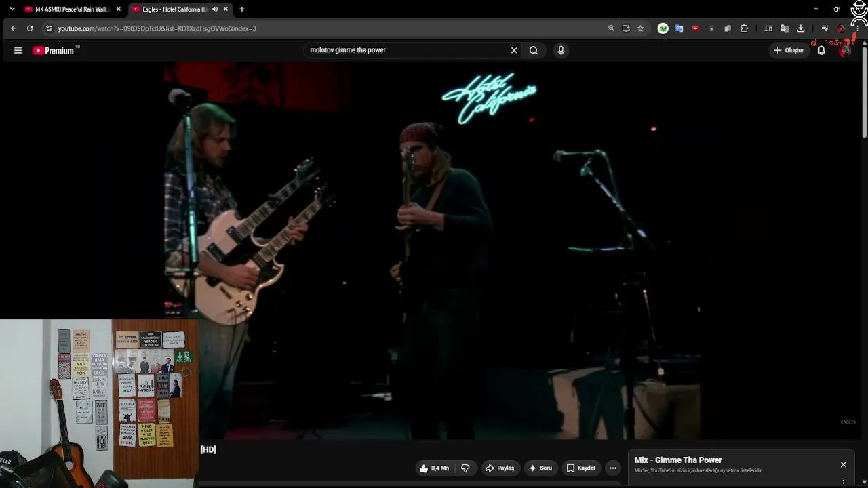Run search with the magnifier button
The width and height of the screenshot is (868, 488).
tap(534, 50)
